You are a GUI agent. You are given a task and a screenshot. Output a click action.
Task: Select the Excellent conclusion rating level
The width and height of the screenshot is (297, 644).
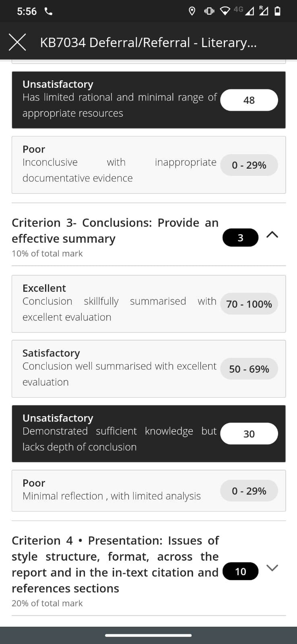149,304
